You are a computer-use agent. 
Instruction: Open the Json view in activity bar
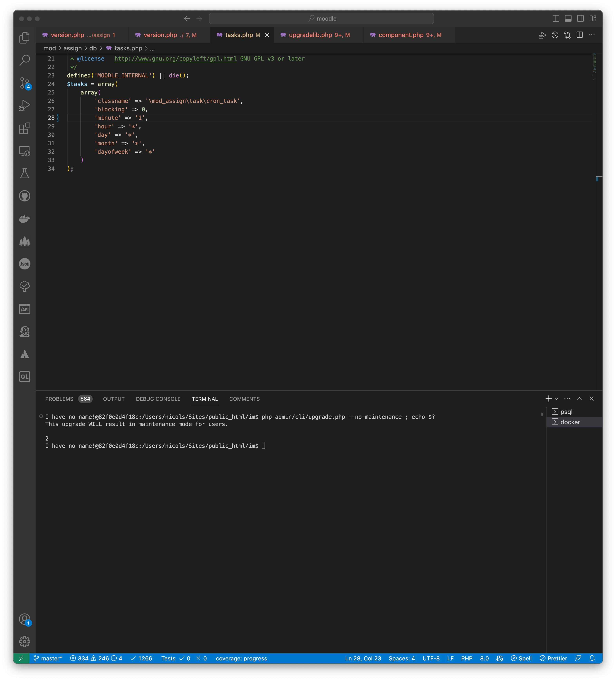pos(25,263)
